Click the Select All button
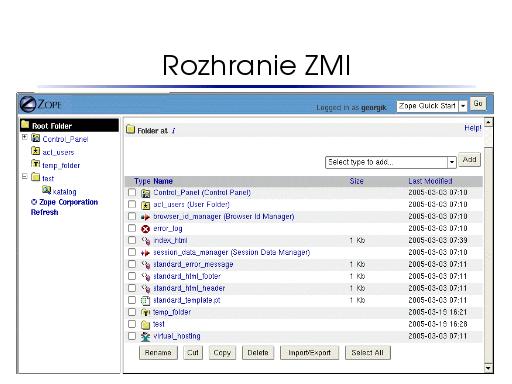This screenshot has height=384, width=512. (x=368, y=353)
